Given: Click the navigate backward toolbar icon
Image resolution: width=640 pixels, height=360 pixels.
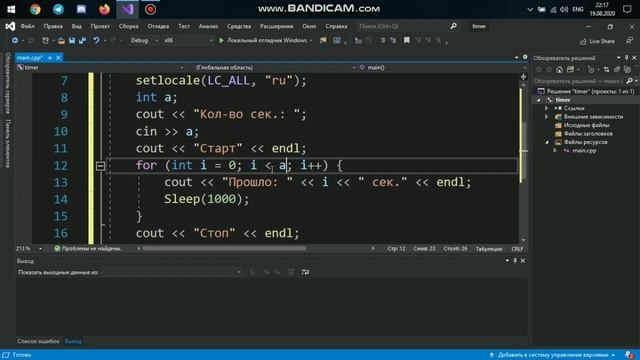Looking at the screenshot, I should point(15,40).
